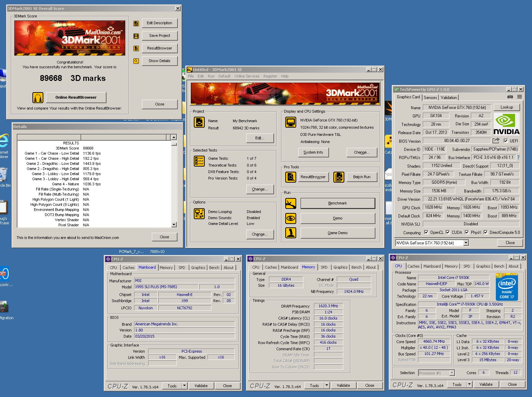Switch to the Validation tab in GPU-Z
532x397 pixels.
tap(449, 98)
